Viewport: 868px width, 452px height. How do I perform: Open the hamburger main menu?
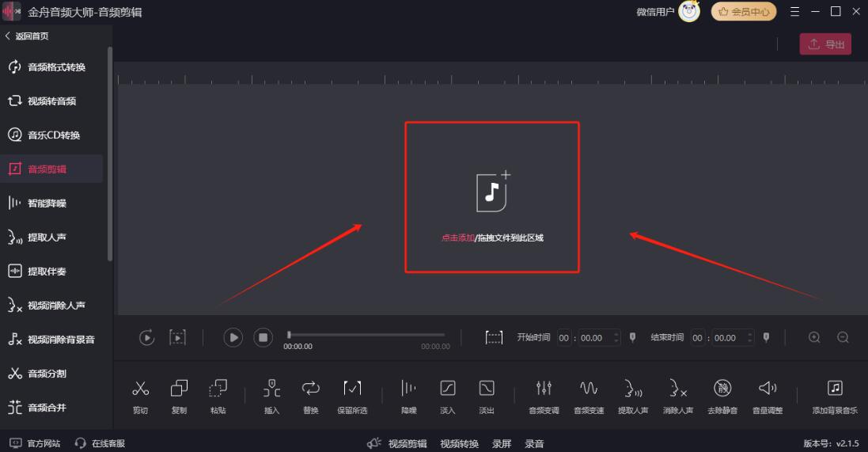point(795,12)
